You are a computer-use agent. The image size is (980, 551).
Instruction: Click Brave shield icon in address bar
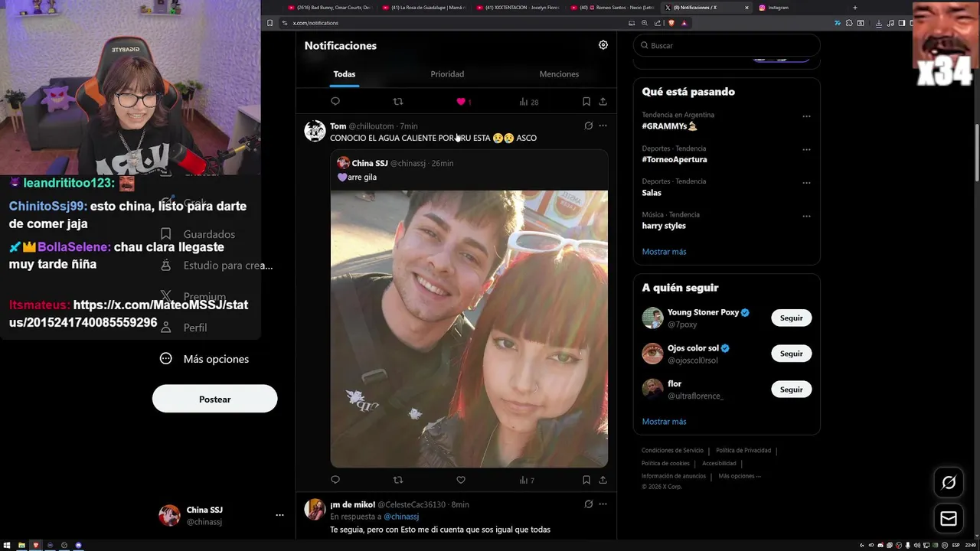pyautogui.click(x=670, y=23)
